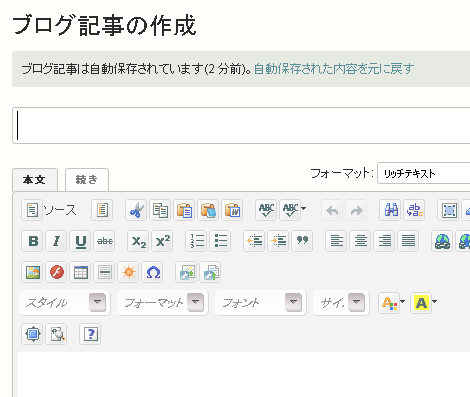Click the image upload icon

tap(186, 272)
